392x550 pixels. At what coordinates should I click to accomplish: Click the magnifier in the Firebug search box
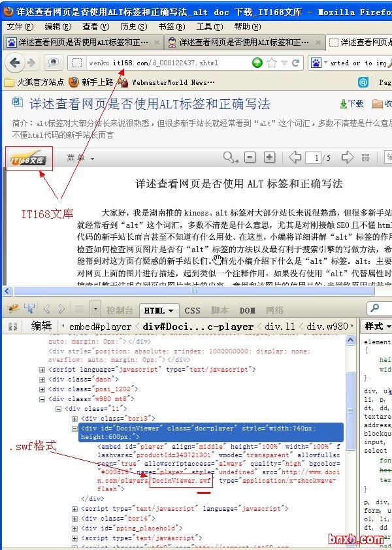point(374,308)
